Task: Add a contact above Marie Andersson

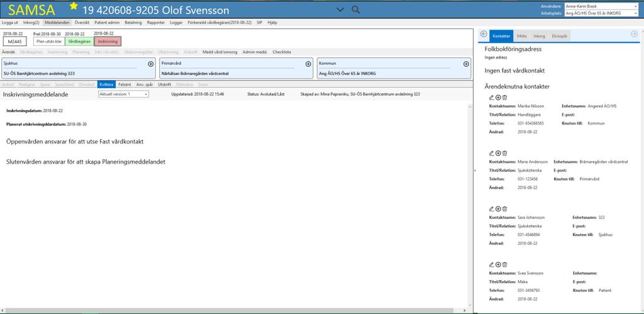Action: click(498, 153)
